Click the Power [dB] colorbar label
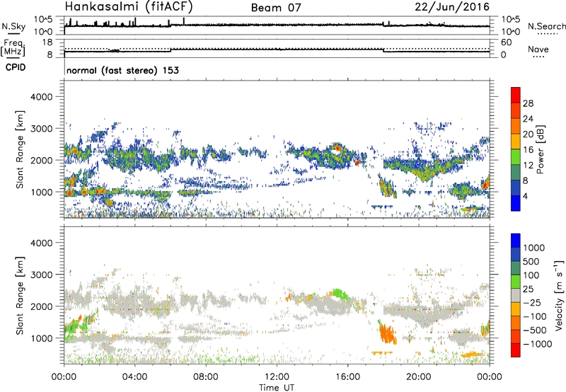 click(x=540, y=149)
